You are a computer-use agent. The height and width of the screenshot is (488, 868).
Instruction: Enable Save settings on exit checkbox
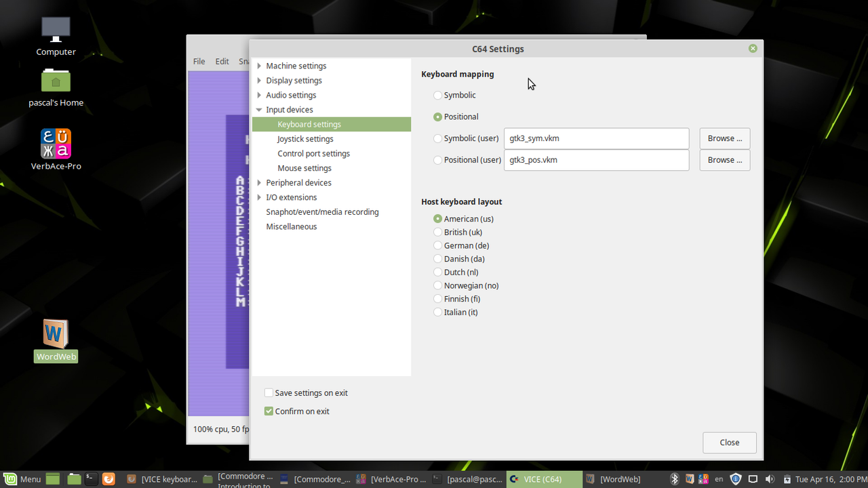point(269,393)
